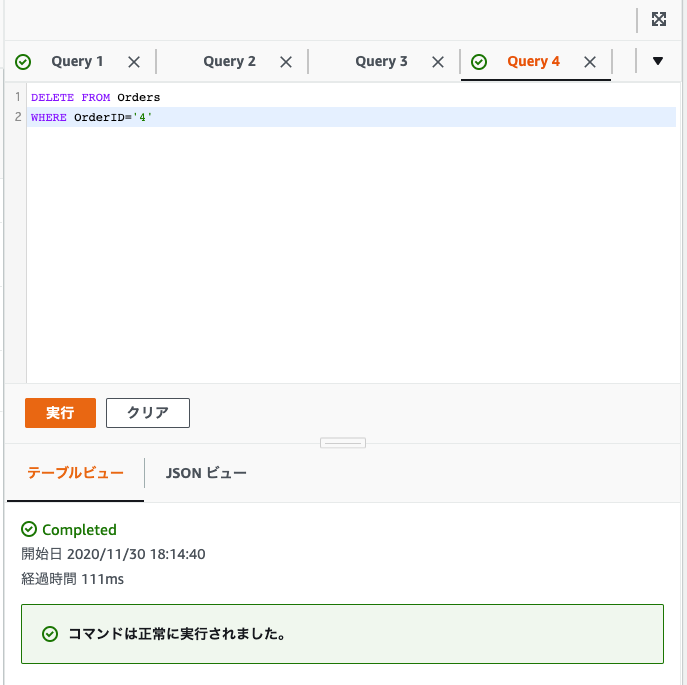Select the テーブルビュー tab
Image resolution: width=687 pixels, height=685 pixels.
click(x=75, y=473)
